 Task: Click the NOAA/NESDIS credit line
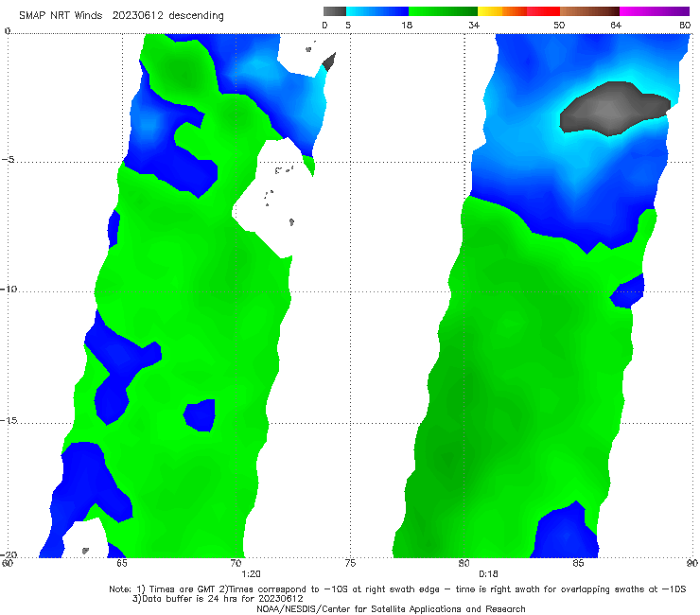click(391, 608)
